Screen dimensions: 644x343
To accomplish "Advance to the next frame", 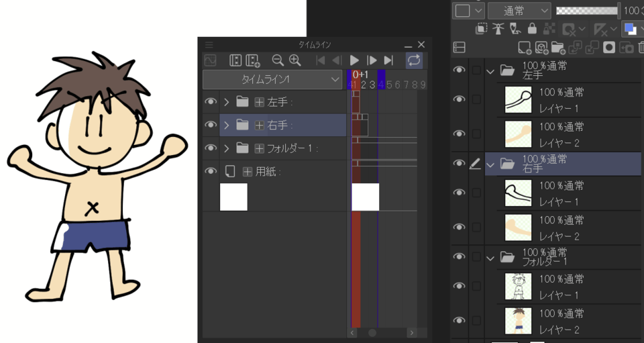I will coord(372,60).
